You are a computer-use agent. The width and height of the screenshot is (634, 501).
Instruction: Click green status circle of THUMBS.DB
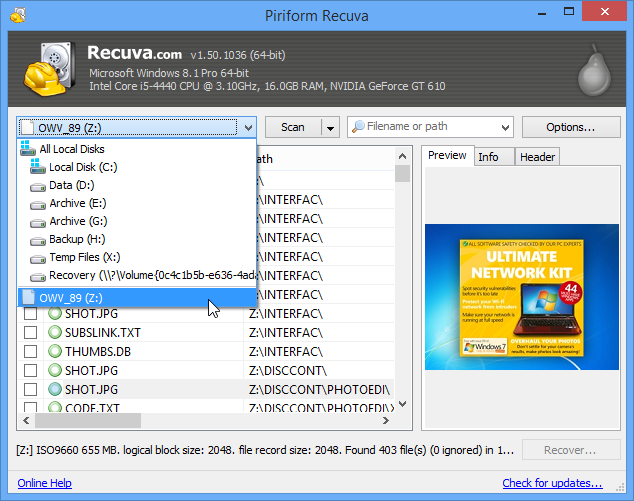[55, 351]
